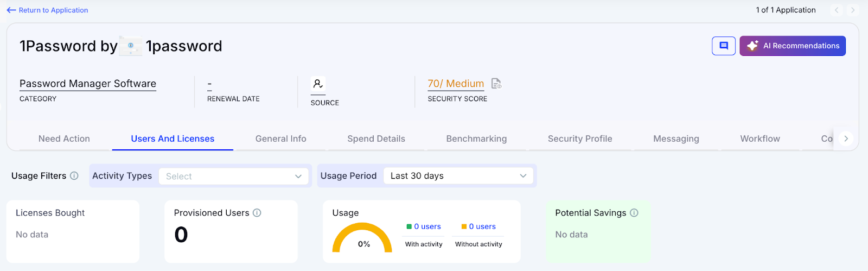Click the Password Manager Software category link
Viewport: 868px width, 271px height.
(88, 84)
